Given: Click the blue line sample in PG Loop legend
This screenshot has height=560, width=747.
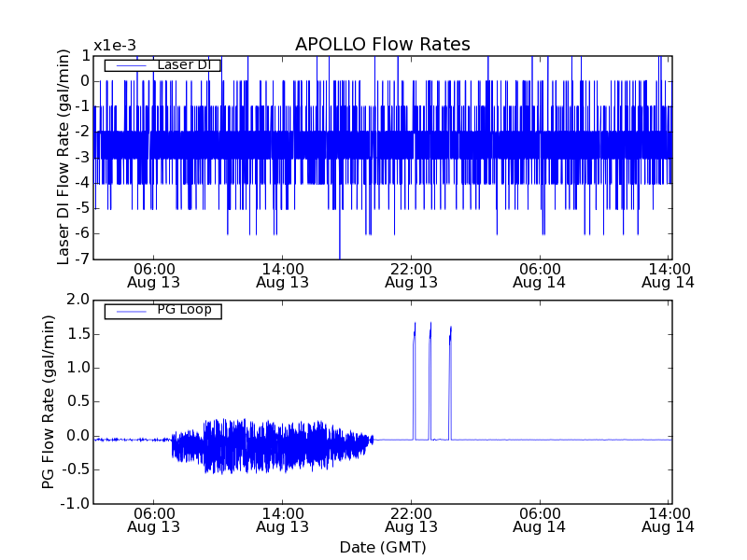Looking at the screenshot, I should tap(132, 312).
